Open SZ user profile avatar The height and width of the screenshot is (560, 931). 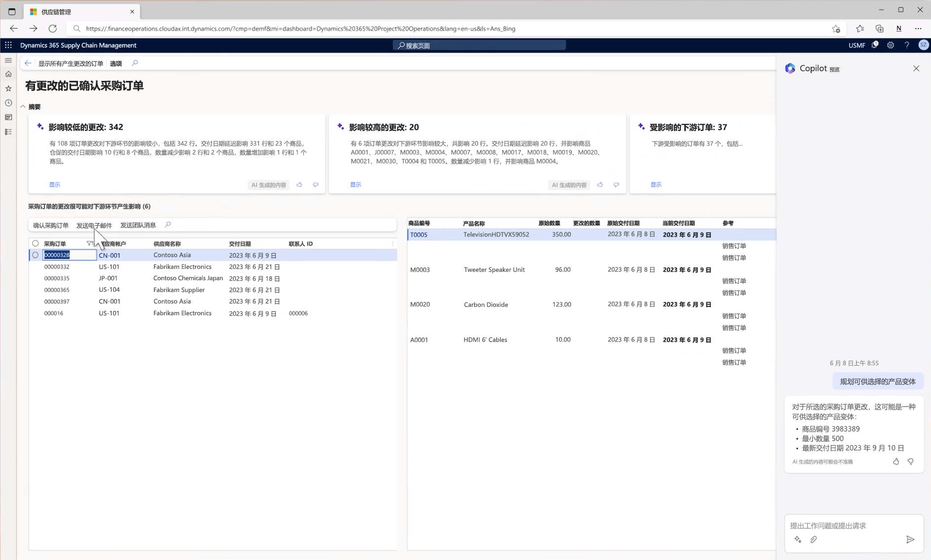click(923, 45)
